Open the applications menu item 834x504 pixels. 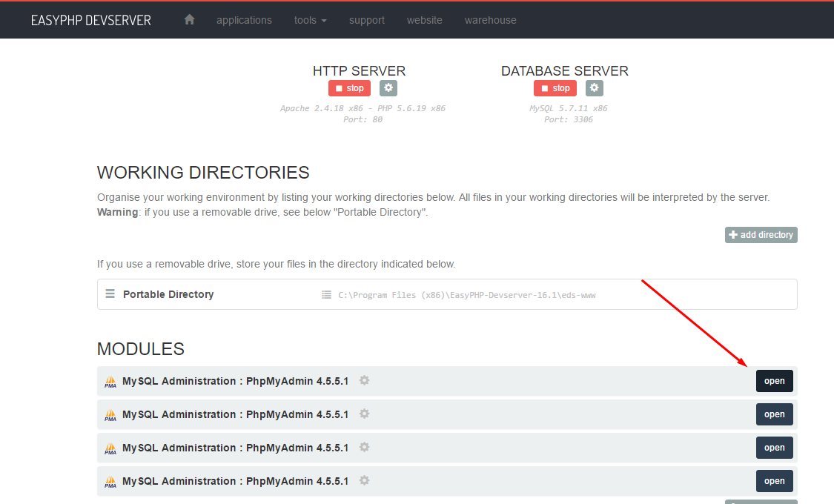244,20
